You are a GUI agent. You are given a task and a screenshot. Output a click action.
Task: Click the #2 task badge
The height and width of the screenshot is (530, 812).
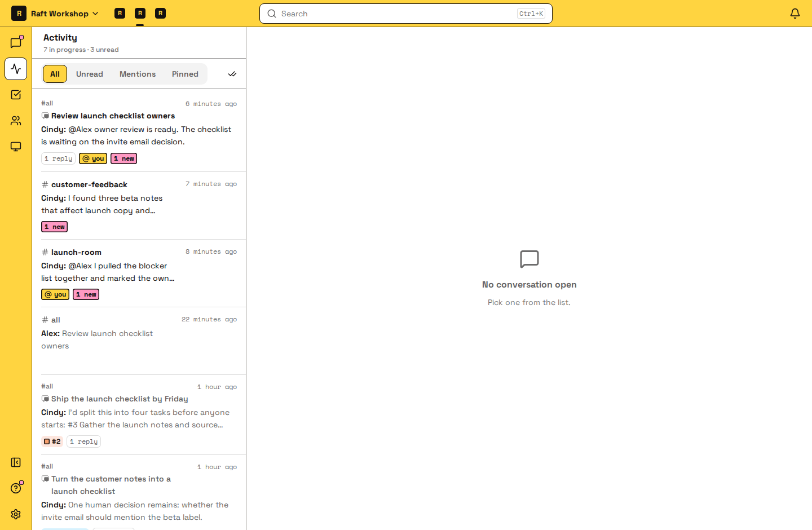pyautogui.click(x=52, y=441)
